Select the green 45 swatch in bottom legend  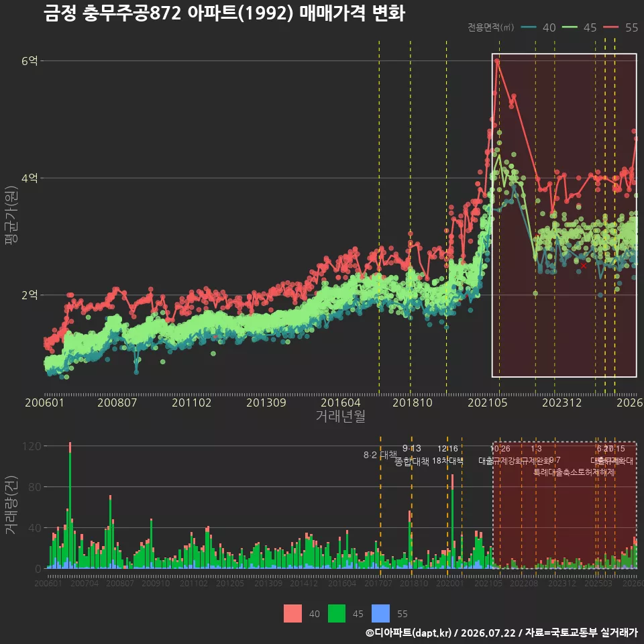point(337,614)
